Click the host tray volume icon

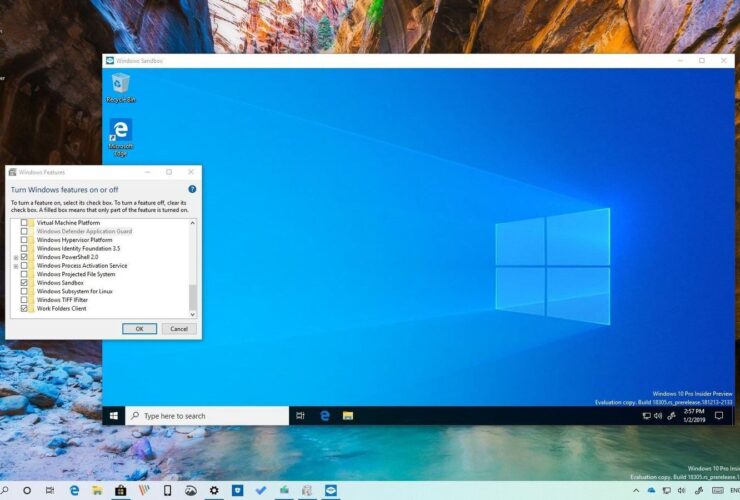[681, 491]
